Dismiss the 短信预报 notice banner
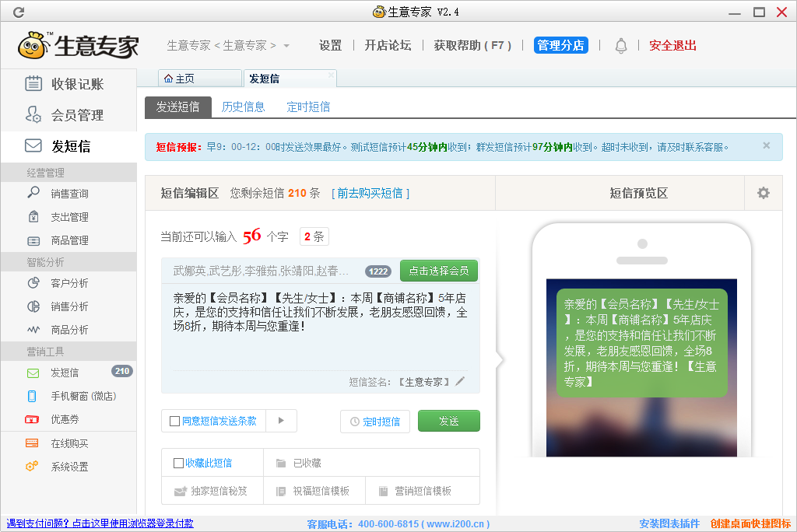 point(766,145)
